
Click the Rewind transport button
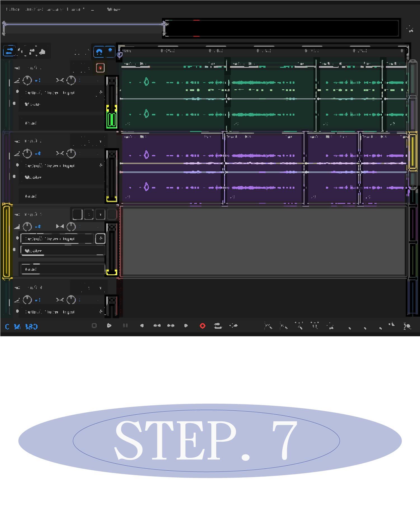click(x=157, y=326)
